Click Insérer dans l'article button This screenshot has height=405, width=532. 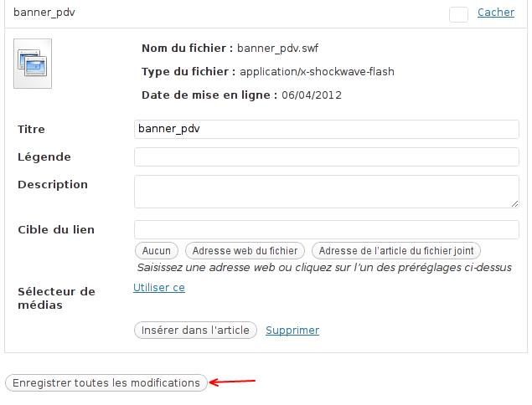(x=195, y=331)
